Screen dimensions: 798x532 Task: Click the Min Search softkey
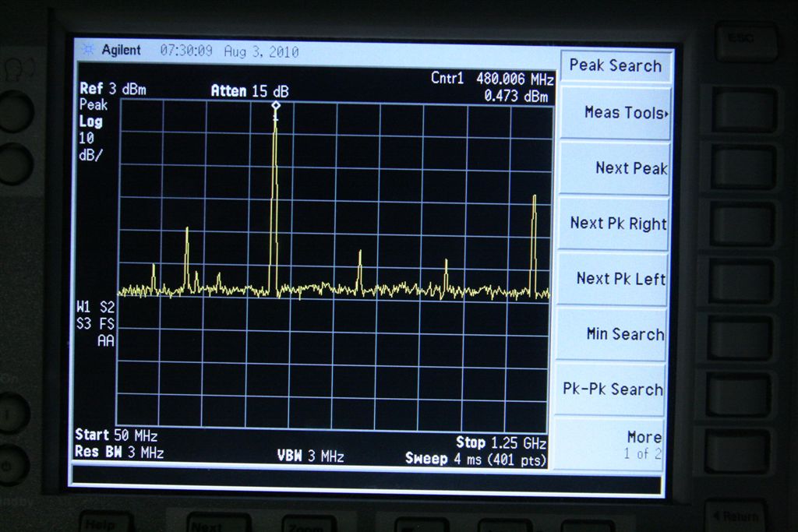pos(614,334)
